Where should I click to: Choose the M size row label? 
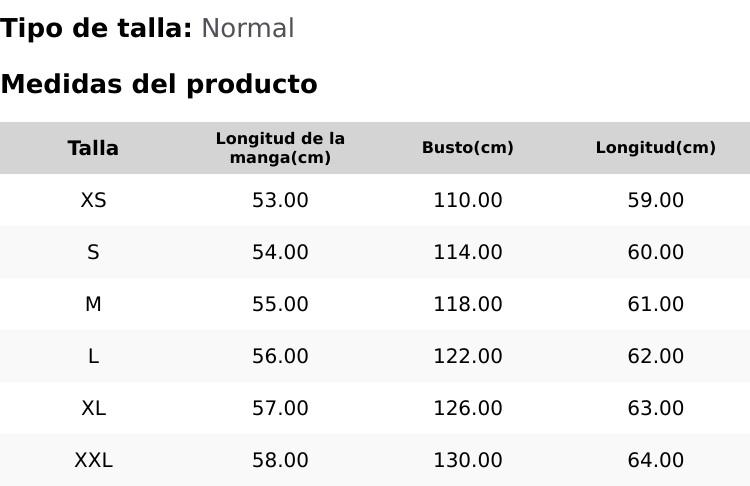click(x=93, y=305)
